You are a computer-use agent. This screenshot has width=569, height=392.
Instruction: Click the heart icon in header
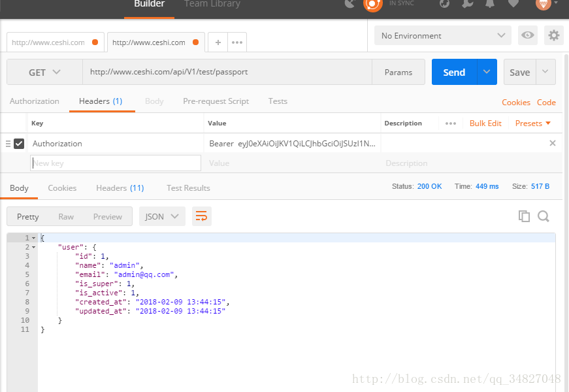point(513,4)
